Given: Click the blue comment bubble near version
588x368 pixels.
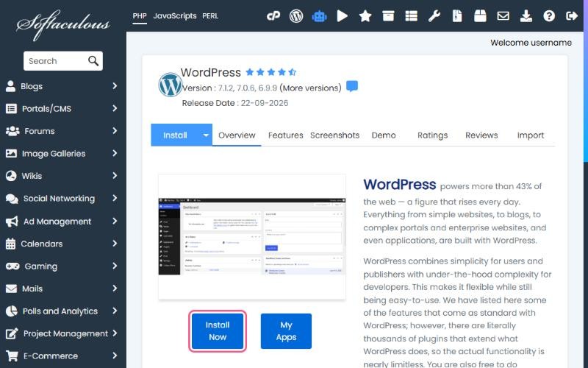Looking at the screenshot, I should tap(352, 86).
